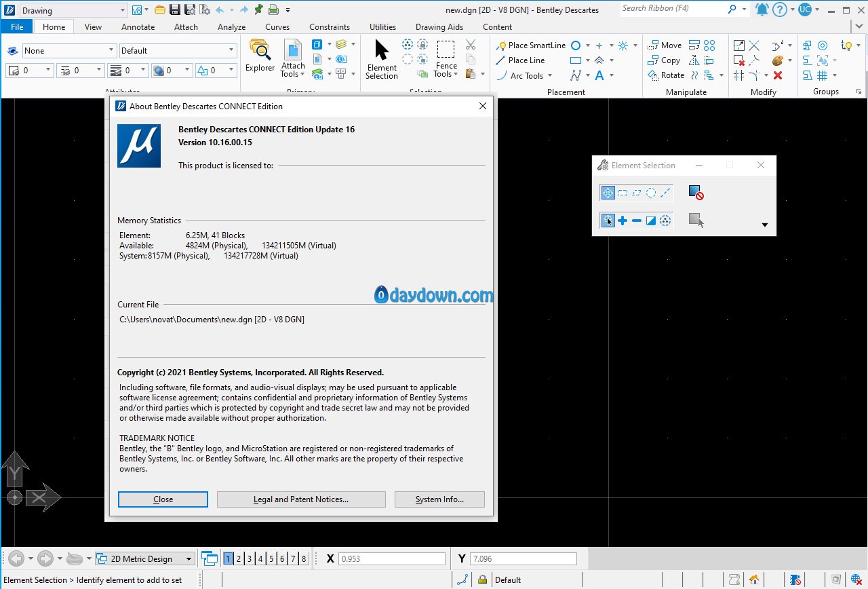Image resolution: width=868 pixels, height=589 pixels.
Task: Click the Open folder icon in the quick access toolbar
Action: (160, 9)
